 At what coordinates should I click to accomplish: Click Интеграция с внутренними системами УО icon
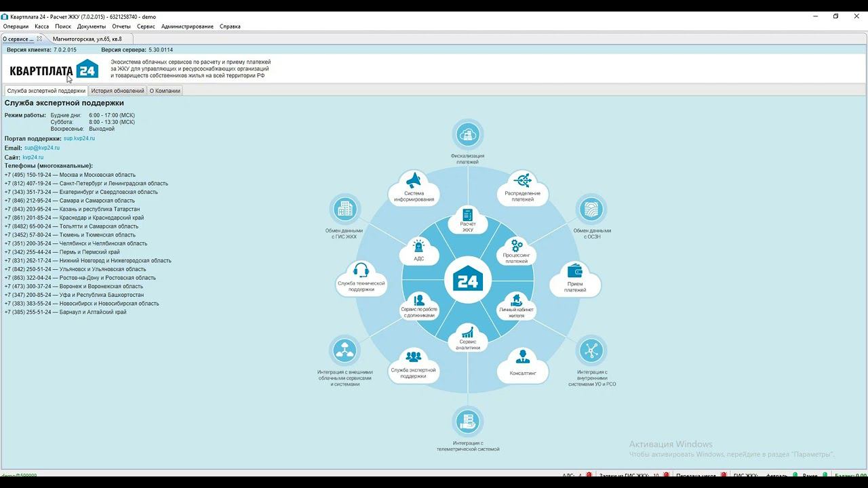[591, 350]
